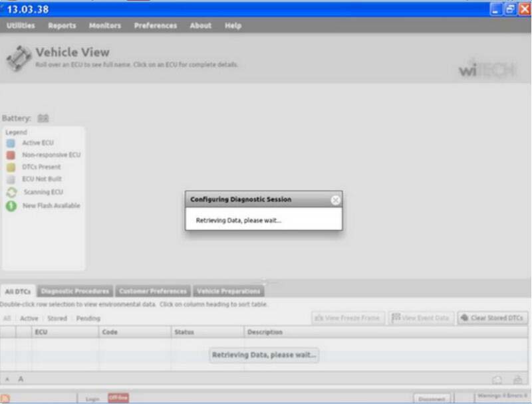Filter DTCs by Active
The width and height of the screenshot is (532, 404).
(x=29, y=318)
